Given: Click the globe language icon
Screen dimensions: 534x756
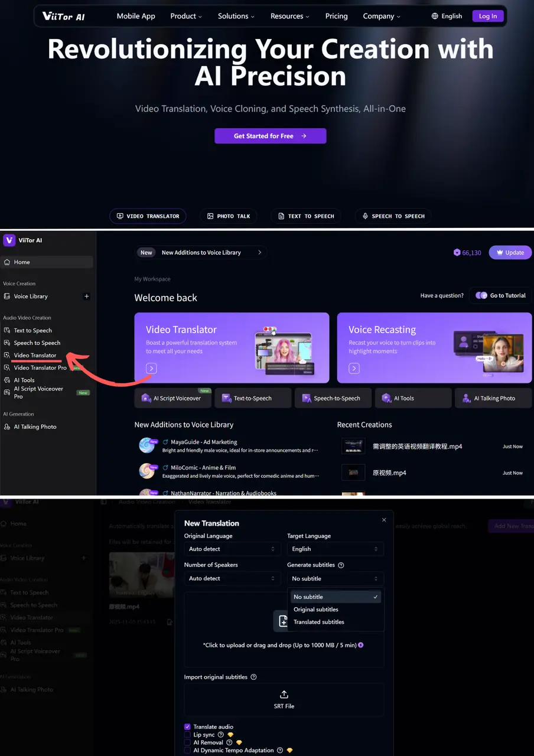Looking at the screenshot, I should click(435, 17).
